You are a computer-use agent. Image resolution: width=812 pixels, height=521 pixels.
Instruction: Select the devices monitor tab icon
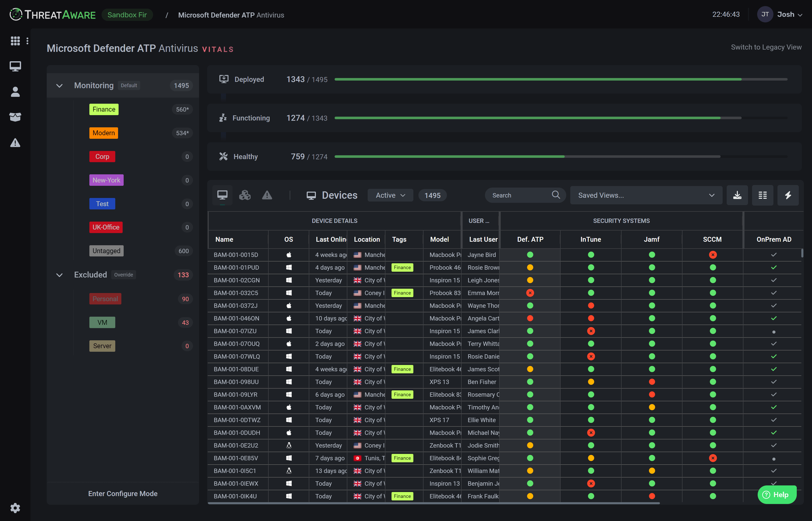(222, 195)
